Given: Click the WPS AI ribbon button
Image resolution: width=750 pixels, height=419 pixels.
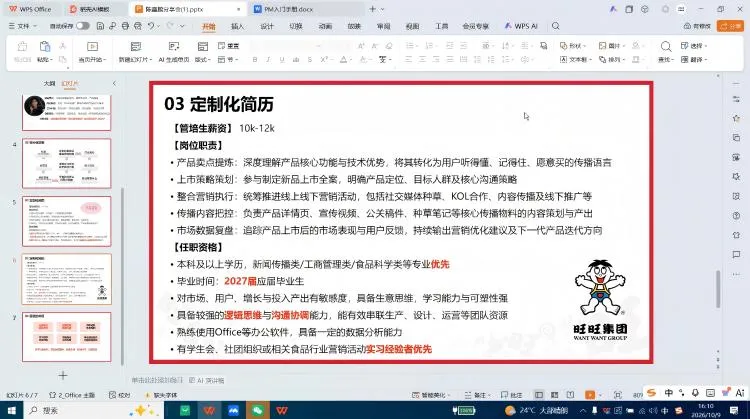Looking at the screenshot, I should click(x=521, y=26).
